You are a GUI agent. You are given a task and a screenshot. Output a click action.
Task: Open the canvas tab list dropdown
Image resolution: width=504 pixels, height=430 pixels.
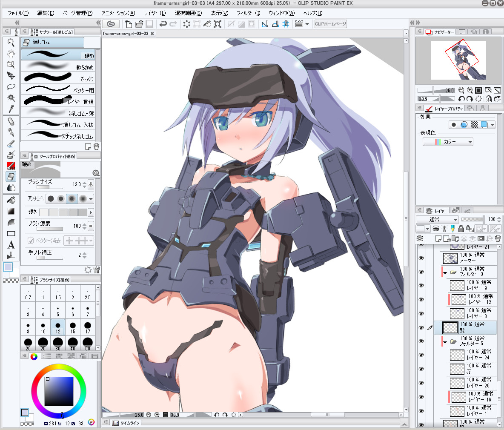tap(406, 34)
